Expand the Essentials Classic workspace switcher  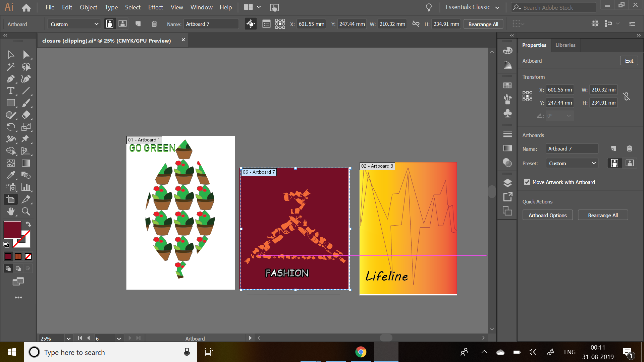(x=472, y=7)
